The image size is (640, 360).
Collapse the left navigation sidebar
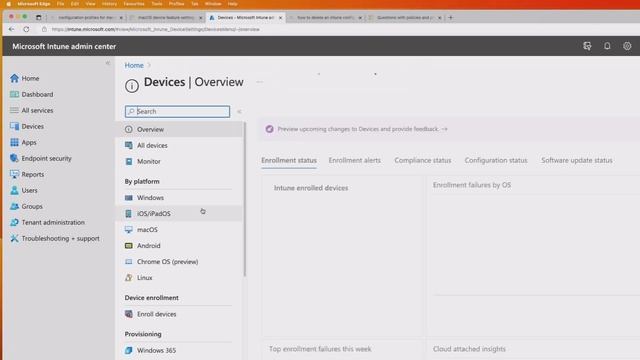click(108, 63)
